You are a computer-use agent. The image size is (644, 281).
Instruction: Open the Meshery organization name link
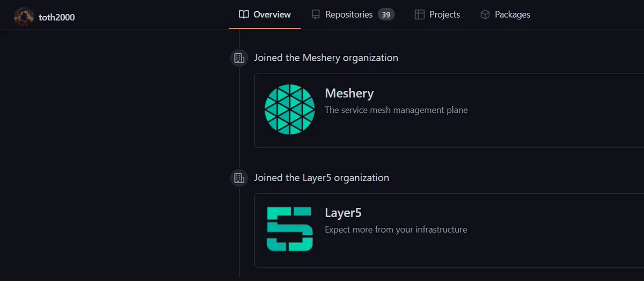click(349, 93)
